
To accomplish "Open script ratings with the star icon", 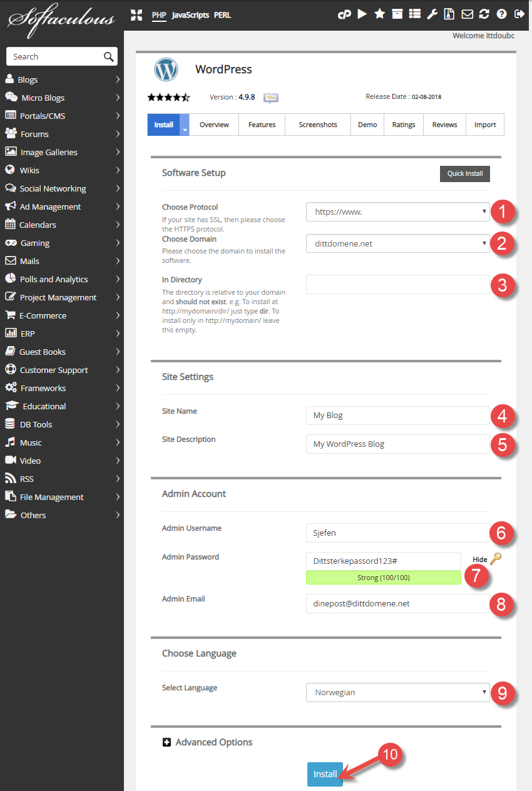I will point(379,14).
